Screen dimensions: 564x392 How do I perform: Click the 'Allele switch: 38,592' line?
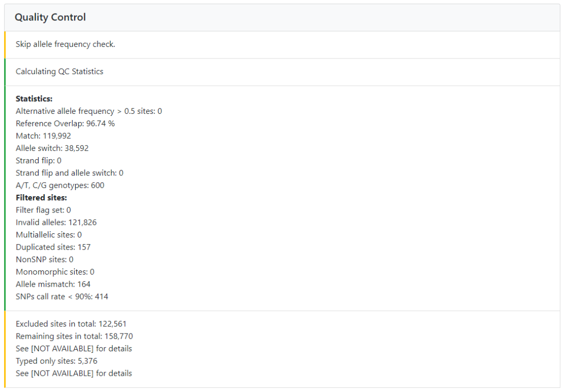(x=52, y=148)
